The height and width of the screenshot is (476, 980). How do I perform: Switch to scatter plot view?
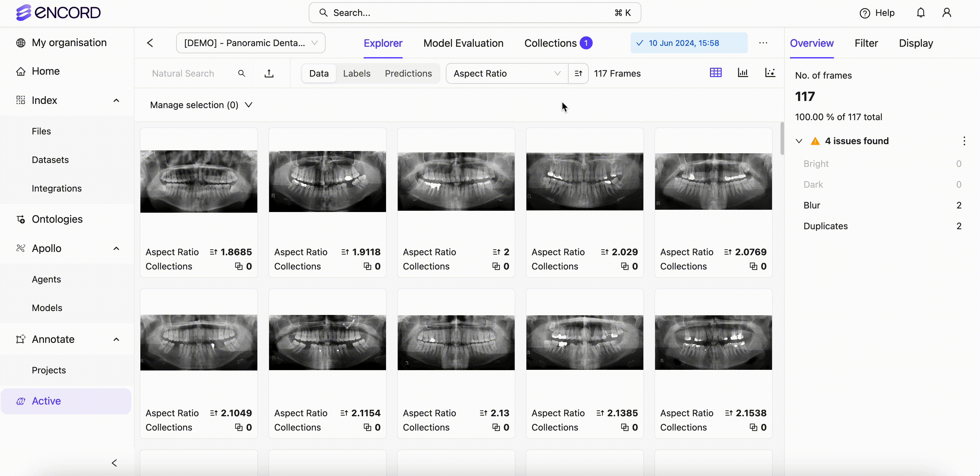coord(770,73)
